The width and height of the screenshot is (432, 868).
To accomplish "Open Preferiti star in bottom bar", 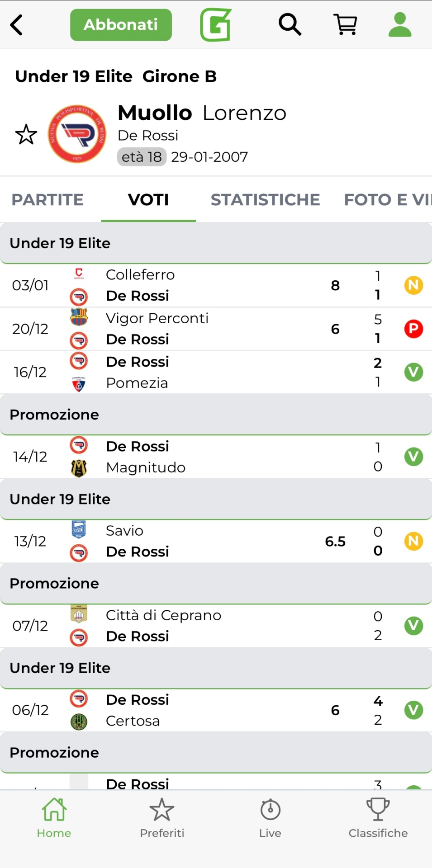I will click(162, 817).
